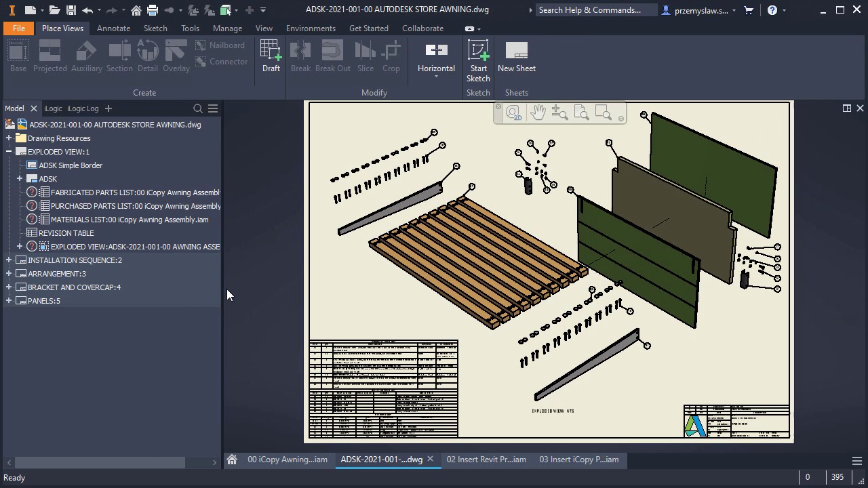Click the Break Out tool
The width and height of the screenshot is (868, 488).
pos(333,56)
